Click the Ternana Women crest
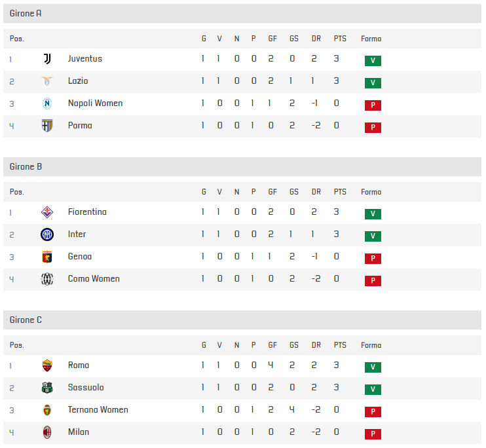This screenshot has width=486, height=448. pos(47,410)
